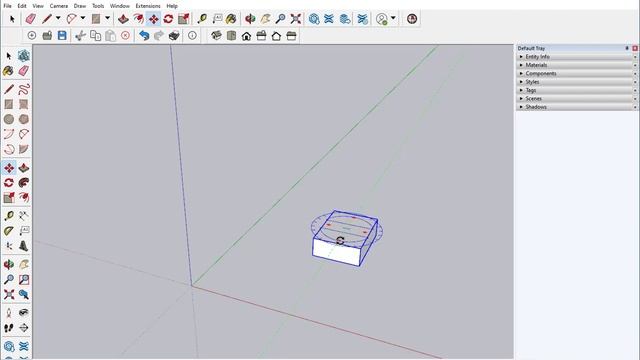Activate the Follow Me tool
Image resolution: width=640 pixels, height=360 pixels.
(24, 182)
